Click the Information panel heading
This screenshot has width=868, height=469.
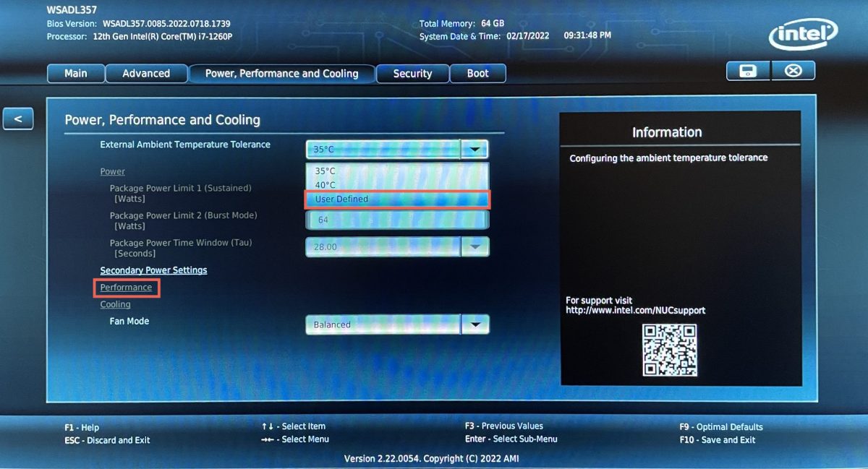coord(667,132)
